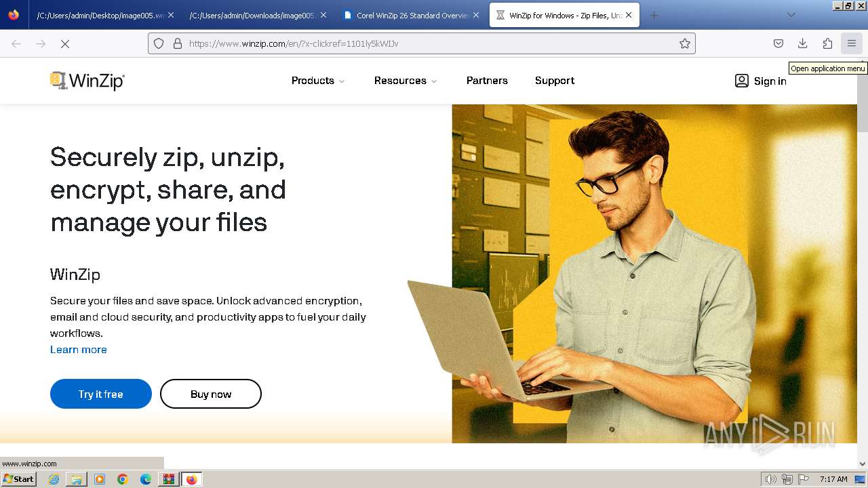The width and height of the screenshot is (868, 488).
Task: Close the Corel WinZip 26 Standard tab
Action: tap(476, 15)
